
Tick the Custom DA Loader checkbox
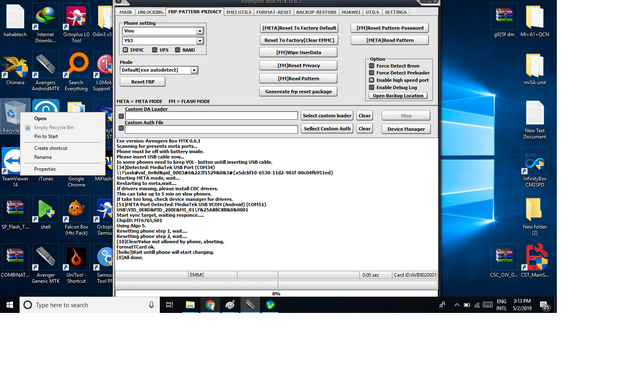pos(121,116)
